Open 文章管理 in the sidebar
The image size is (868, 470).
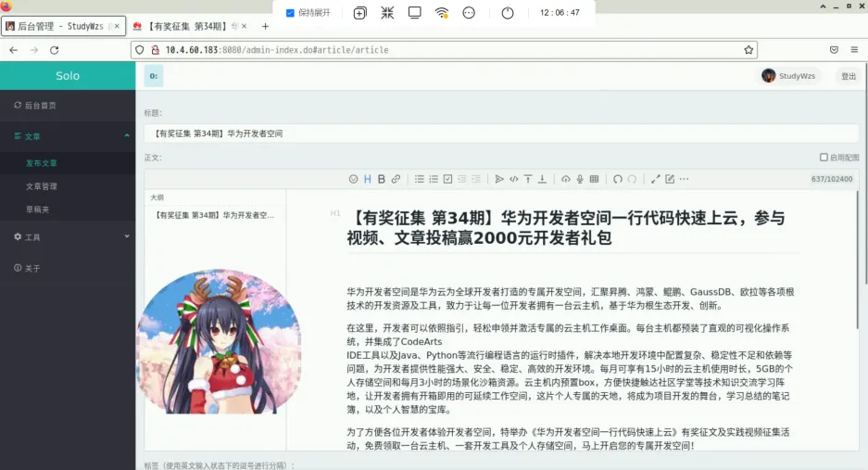point(68,186)
